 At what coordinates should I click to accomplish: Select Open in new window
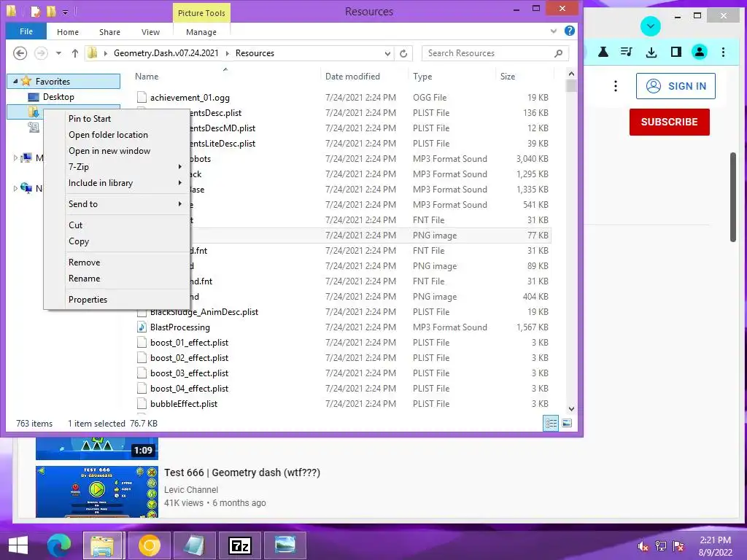[109, 151]
